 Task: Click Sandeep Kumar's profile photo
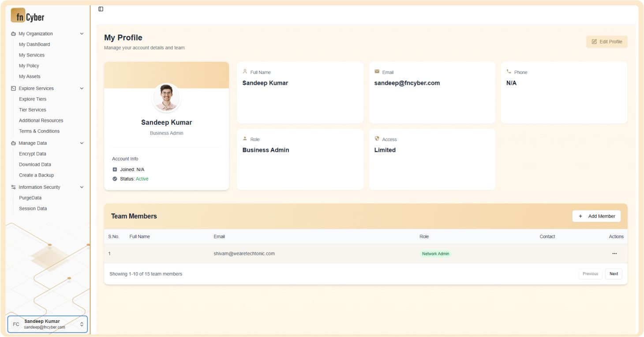click(167, 97)
